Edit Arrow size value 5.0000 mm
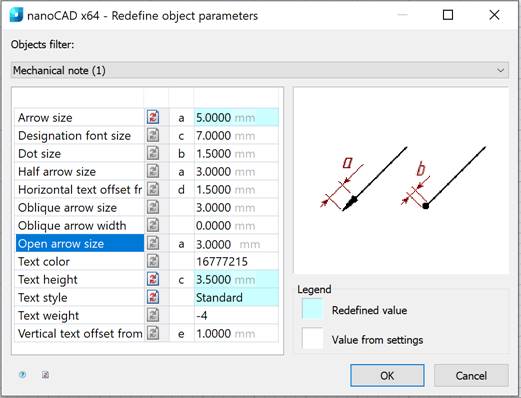Viewport: 521px width, 398px height. (236, 117)
